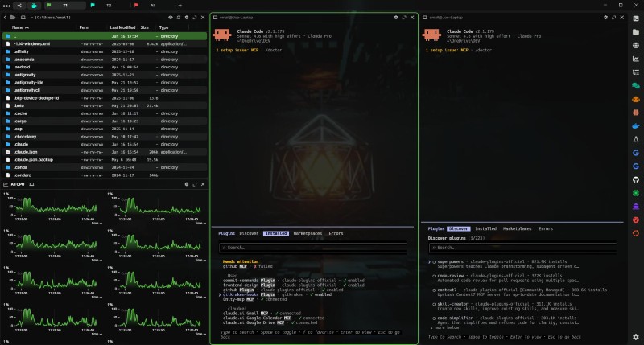Screen dimensions: 644x345
Task: Open web globe widget in sidebar
Action: [x=636, y=46]
